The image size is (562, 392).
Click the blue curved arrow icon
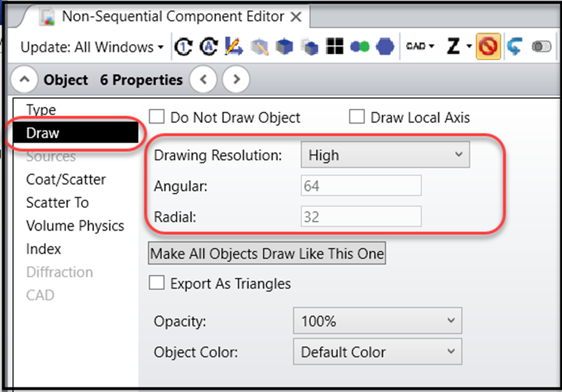[x=514, y=46]
